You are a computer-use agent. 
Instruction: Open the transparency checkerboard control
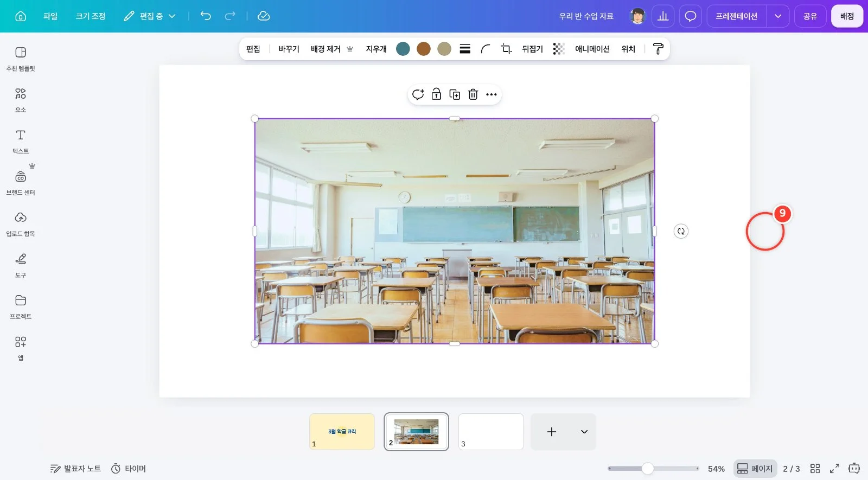tap(559, 49)
